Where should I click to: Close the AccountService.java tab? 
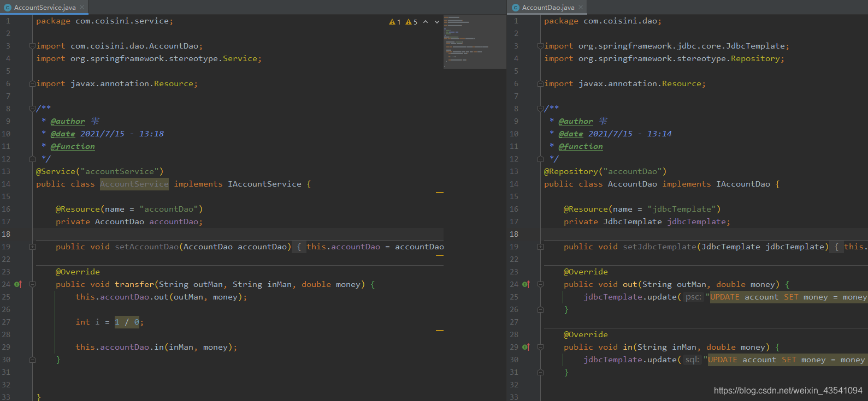[82, 7]
